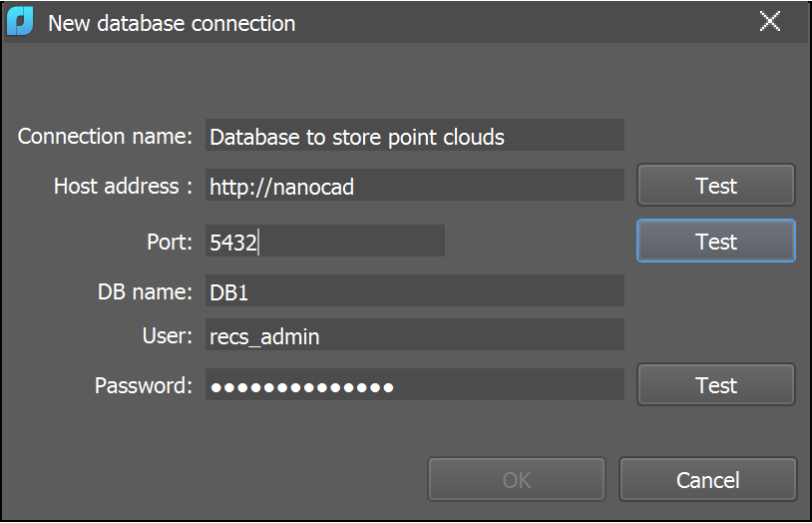Click the application logo in the title bar
Viewport: 812px width, 523px height.
coord(20,22)
